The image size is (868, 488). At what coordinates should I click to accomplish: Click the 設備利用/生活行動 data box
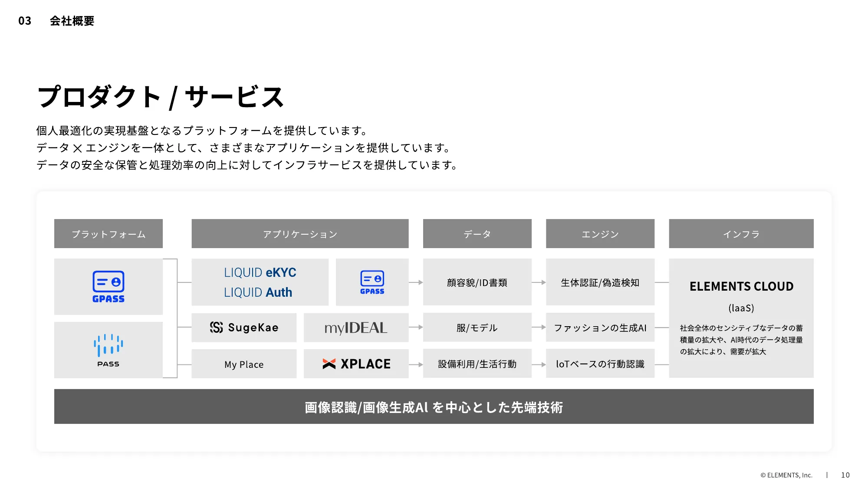477,364
